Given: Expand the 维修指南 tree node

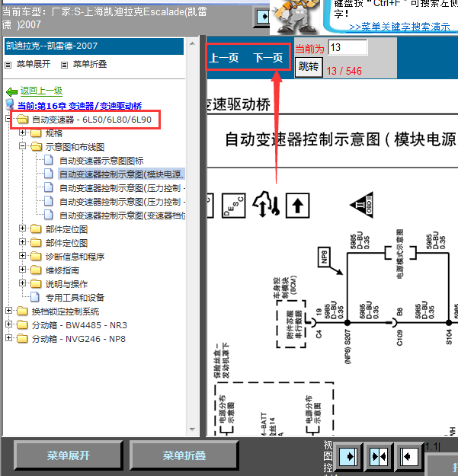Looking at the screenshot, I should click(x=22, y=270).
